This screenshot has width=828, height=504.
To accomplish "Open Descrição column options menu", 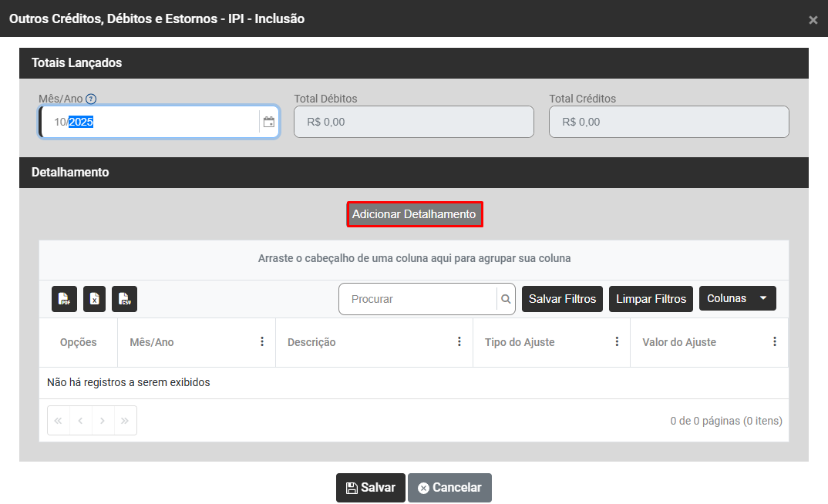I will pyautogui.click(x=459, y=342).
